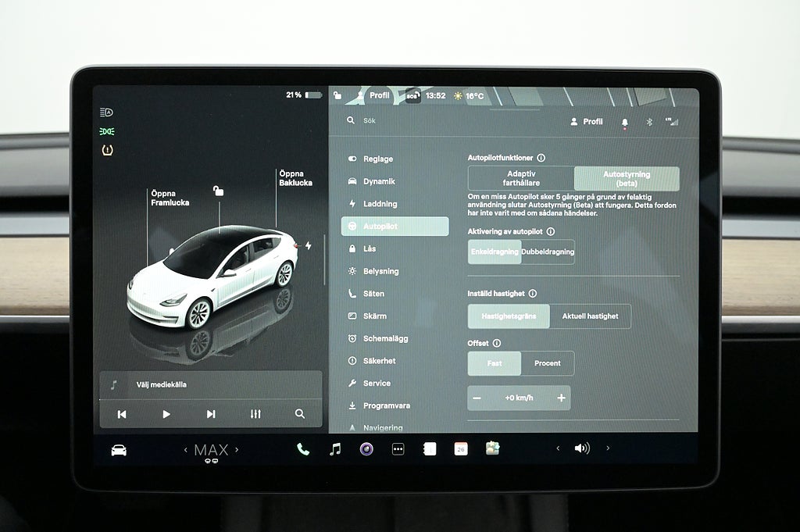This screenshot has width=800, height=532.
Task: Launch the camera app from the dock
Action: [366, 449]
